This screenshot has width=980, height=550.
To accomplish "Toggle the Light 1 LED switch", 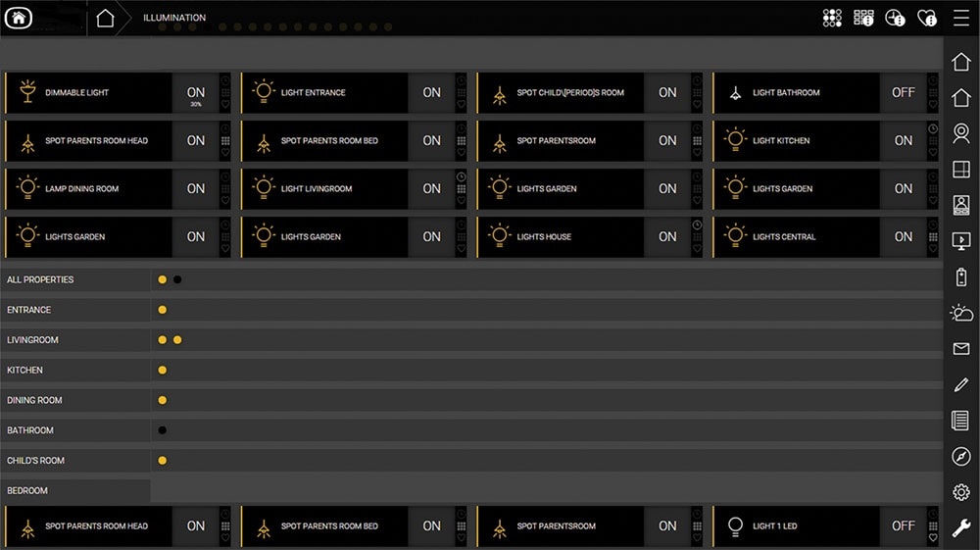I will click(903, 525).
